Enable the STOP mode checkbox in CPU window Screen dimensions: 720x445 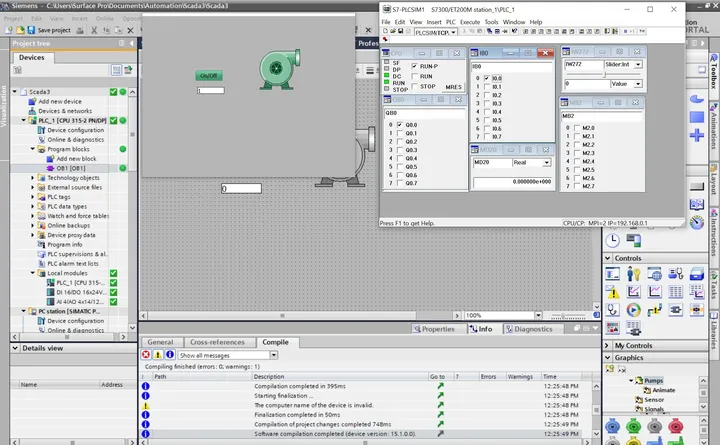(x=415, y=86)
